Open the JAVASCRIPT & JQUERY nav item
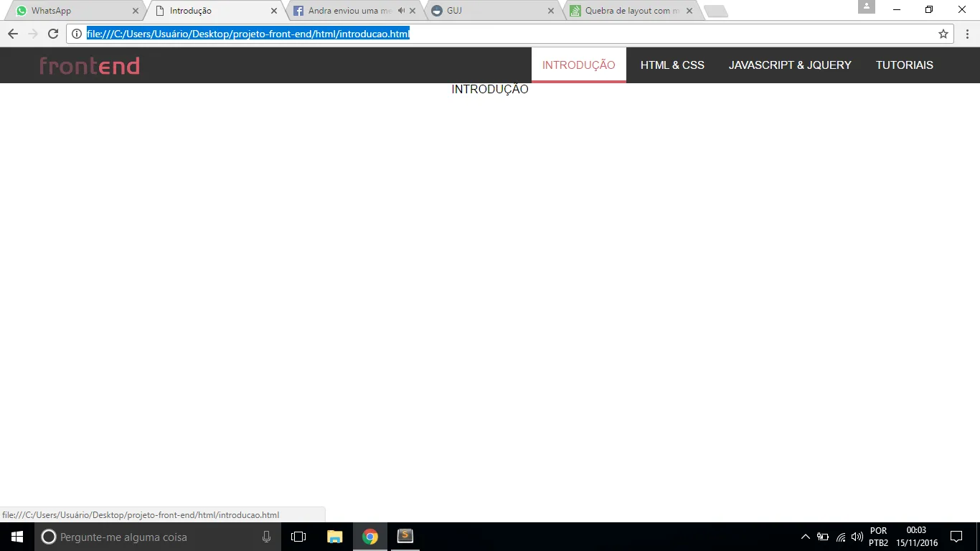The width and height of the screenshot is (980, 551). (x=790, y=65)
